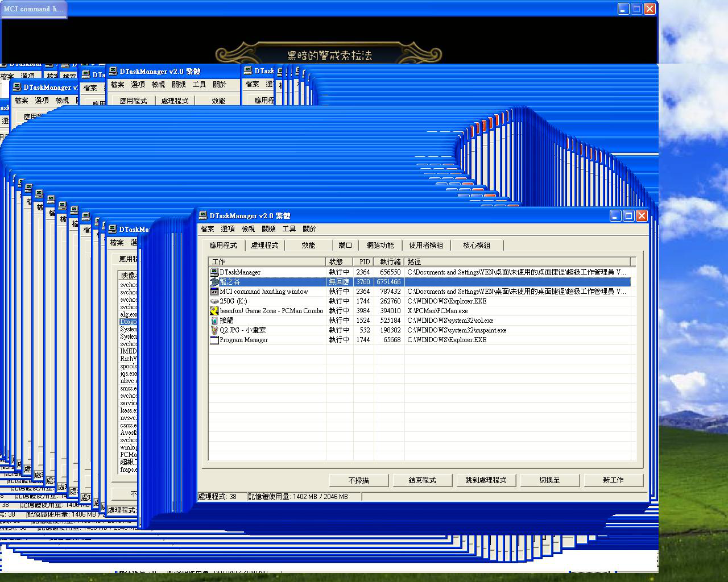
Task: Click the 跳到處理程式 button
Action: pos(486,480)
